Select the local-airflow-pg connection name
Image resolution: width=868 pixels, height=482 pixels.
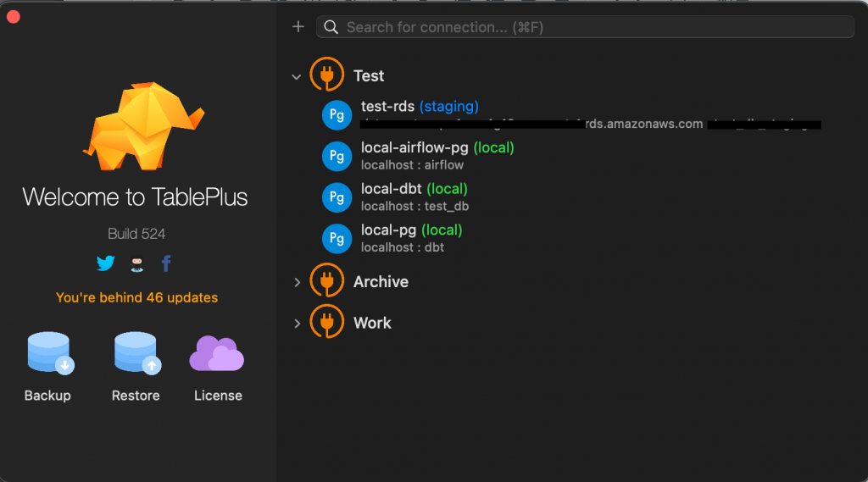(x=415, y=147)
